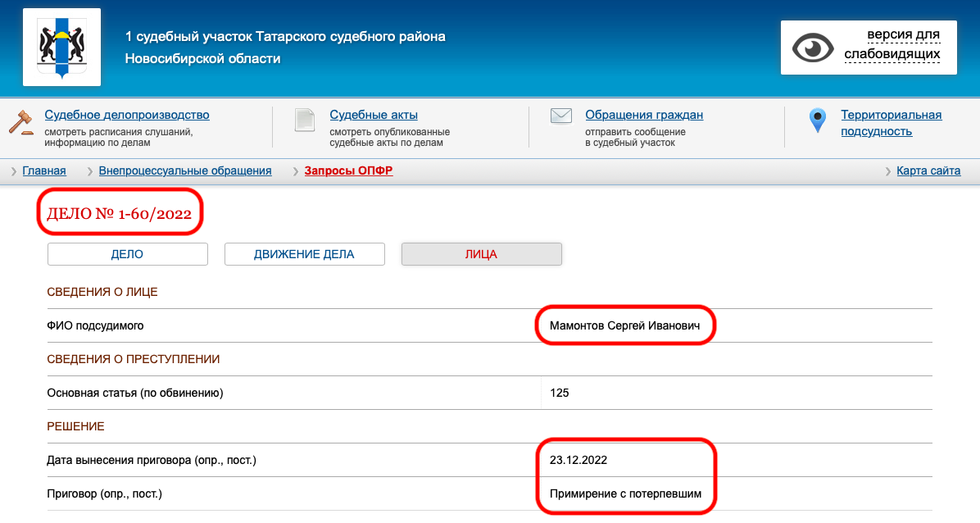Open Внепроцессуальные обращения breadcrumb
Image resolution: width=980 pixels, height=523 pixels.
pos(184,171)
